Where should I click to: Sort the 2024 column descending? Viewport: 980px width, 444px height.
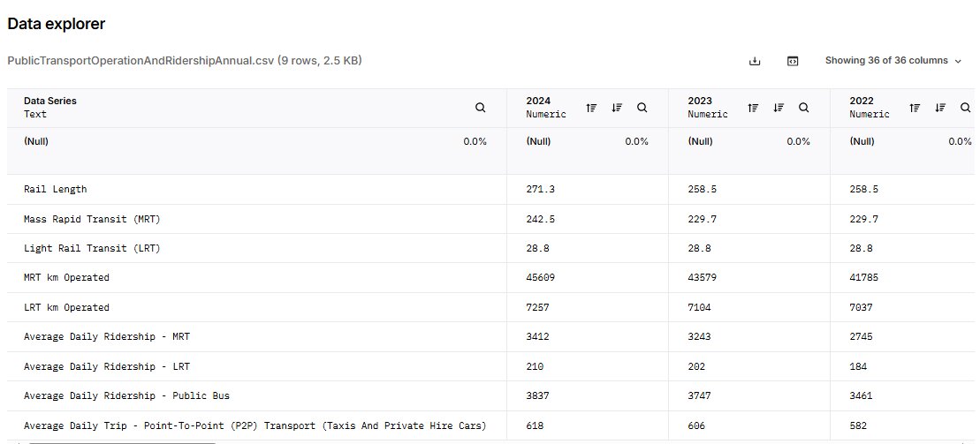click(x=617, y=108)
